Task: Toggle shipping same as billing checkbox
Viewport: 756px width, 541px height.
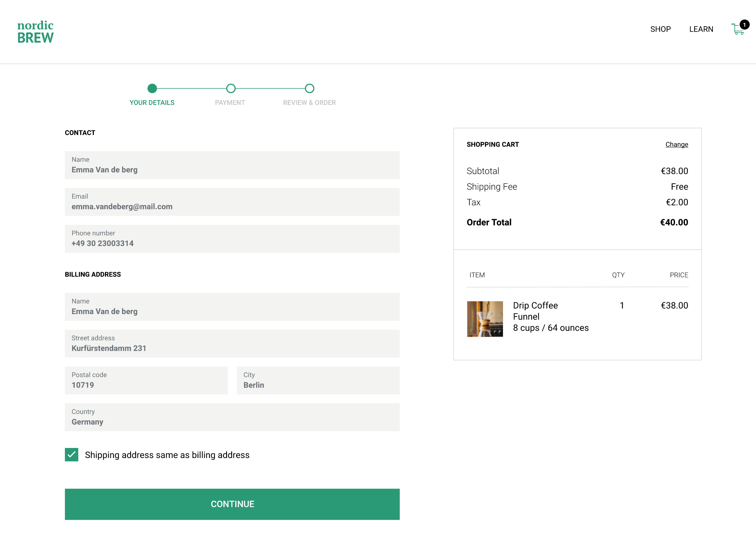Action: pos(71,455)
